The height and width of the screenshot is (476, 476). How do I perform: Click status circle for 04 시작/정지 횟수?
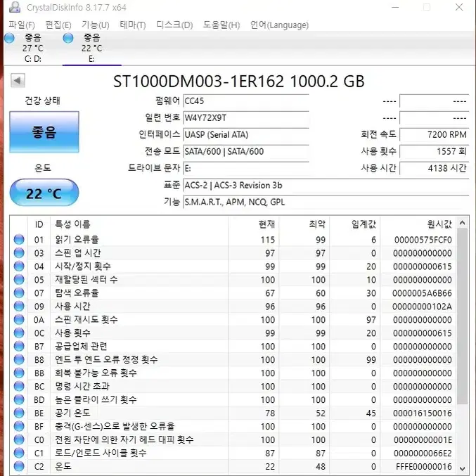point(19,266)
